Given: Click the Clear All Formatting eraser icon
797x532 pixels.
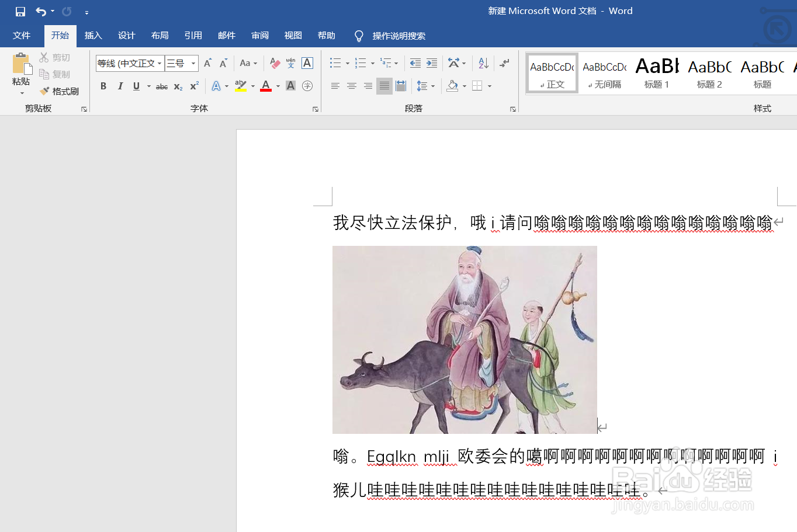Looking at the screenshot, I should point(275,63).
